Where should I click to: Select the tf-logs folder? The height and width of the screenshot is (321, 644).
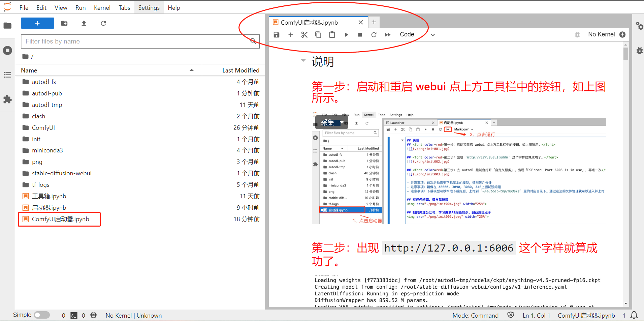click(140, 185)
